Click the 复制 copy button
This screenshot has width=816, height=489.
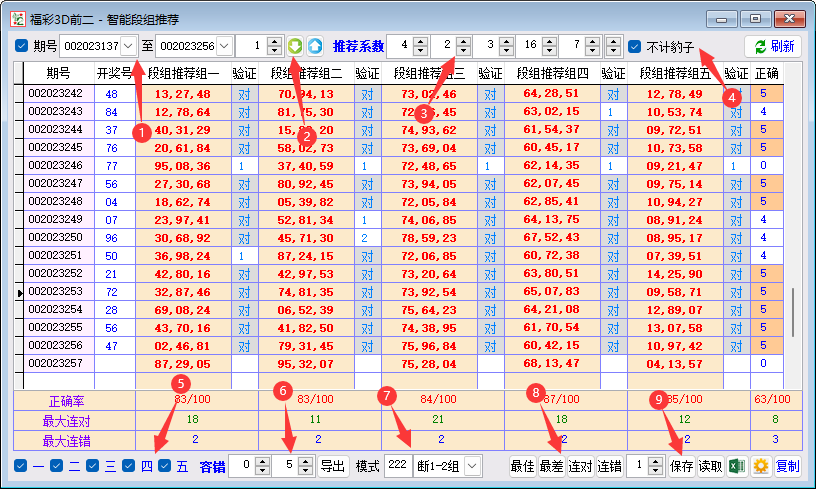[788, 466]
